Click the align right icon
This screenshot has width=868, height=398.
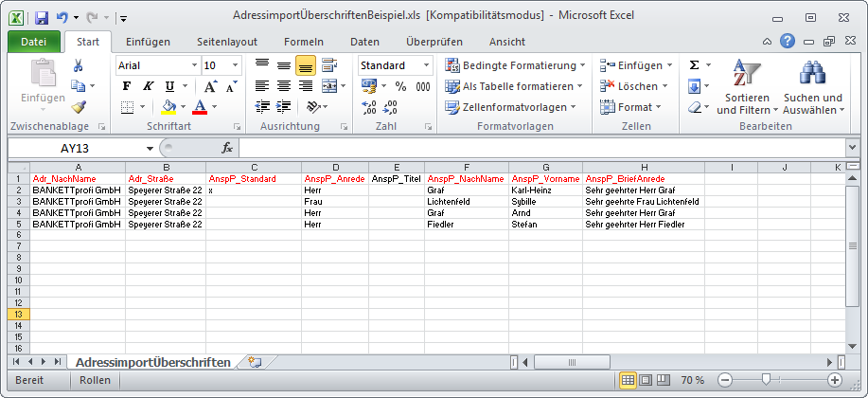(x=306, y=86)
